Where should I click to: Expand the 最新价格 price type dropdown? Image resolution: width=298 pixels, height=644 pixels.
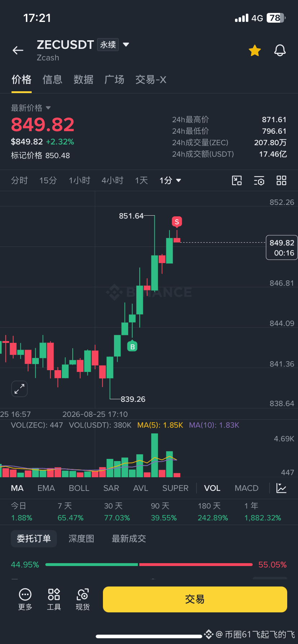tap(31, 108)
